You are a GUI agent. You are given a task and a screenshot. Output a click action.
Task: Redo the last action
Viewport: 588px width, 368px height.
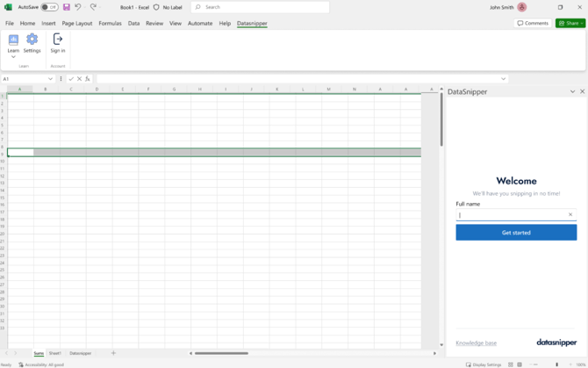[x=93, y=7]
